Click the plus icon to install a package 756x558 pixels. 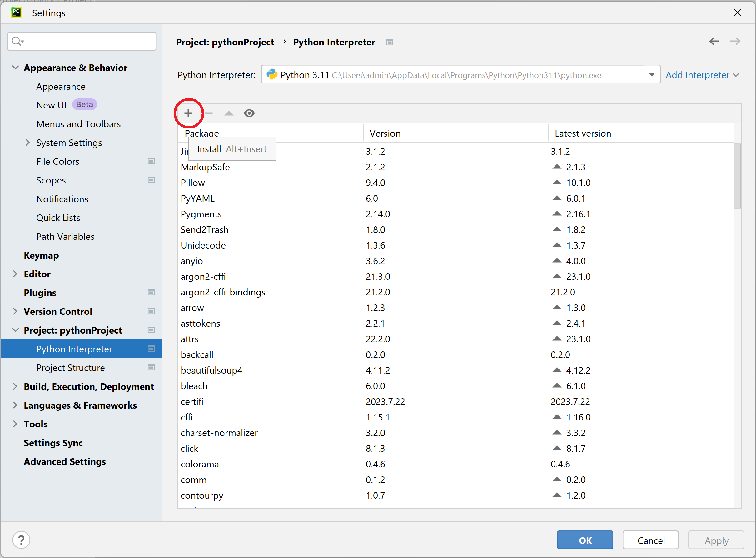(x=188, y=113)
